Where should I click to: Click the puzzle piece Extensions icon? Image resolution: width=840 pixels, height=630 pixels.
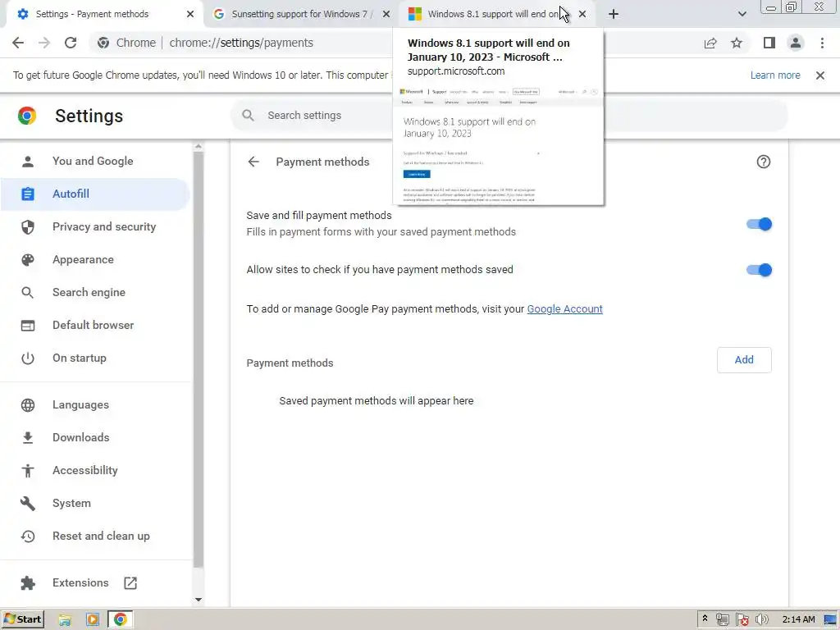[27, 583]
